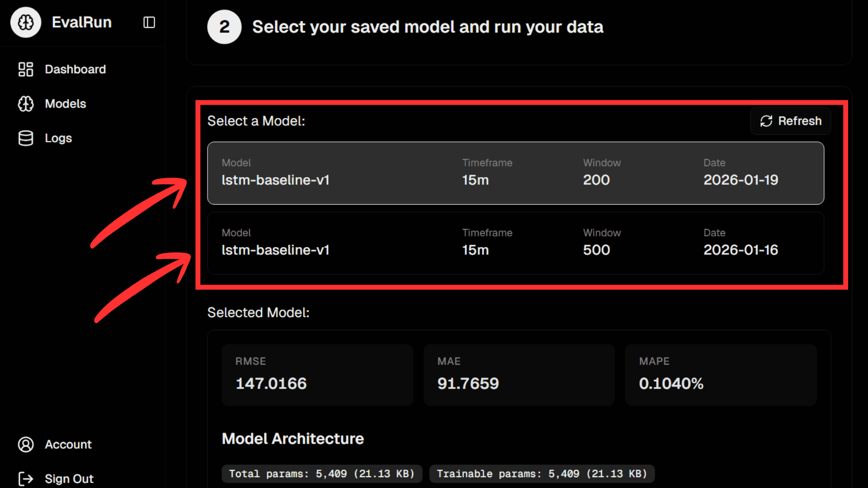Image resolution: width=868 pixels, height=488 pixels.
Task: Click the Dashboard grid icon
Action: coord(26,69)
